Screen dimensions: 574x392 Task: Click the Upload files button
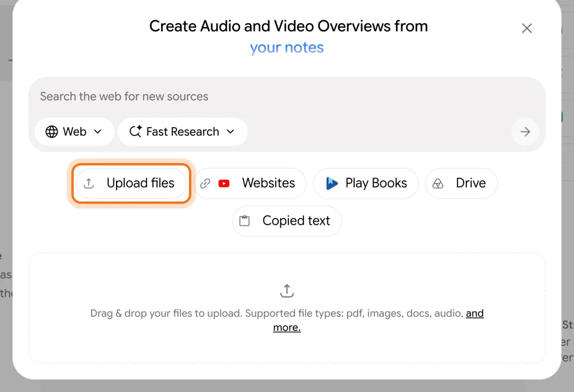pos(131,183)
